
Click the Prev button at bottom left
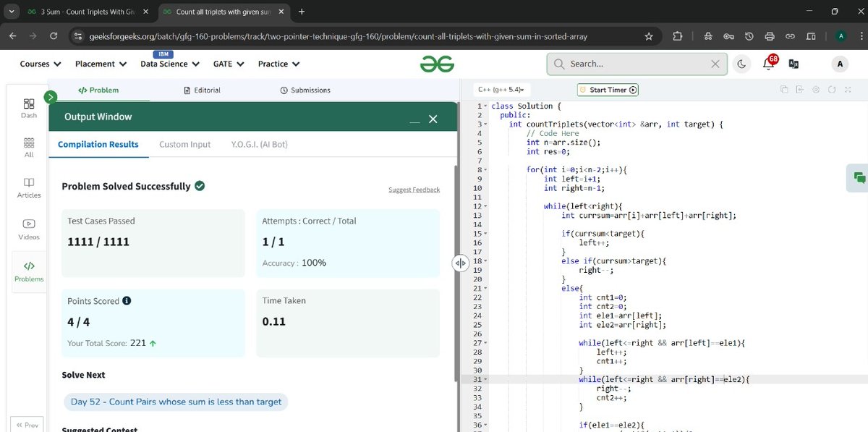coord(27,425)
